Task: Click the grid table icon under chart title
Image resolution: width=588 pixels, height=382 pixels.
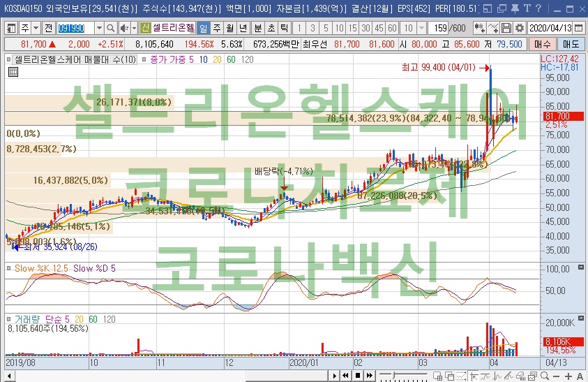Action: pyautogui.click(x=13, y=72)
